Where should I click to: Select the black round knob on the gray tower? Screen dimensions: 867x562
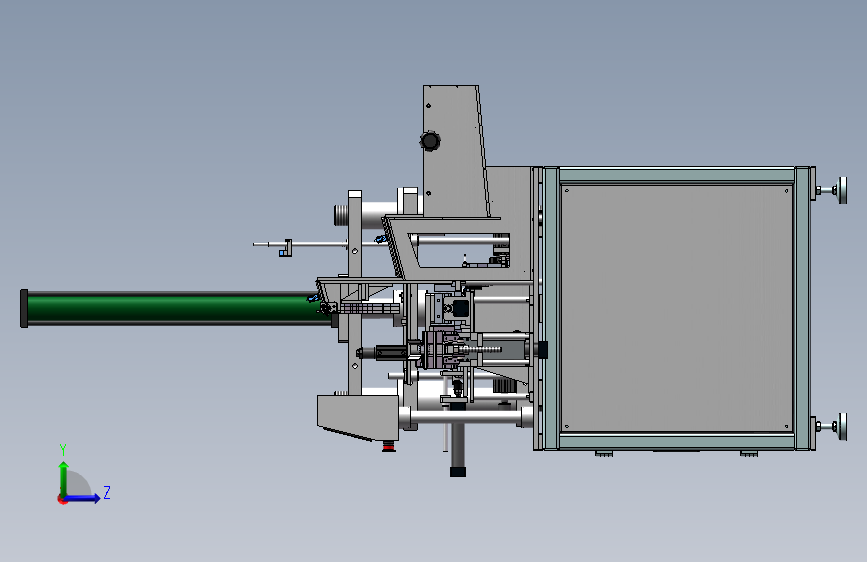tap(430, 140)
